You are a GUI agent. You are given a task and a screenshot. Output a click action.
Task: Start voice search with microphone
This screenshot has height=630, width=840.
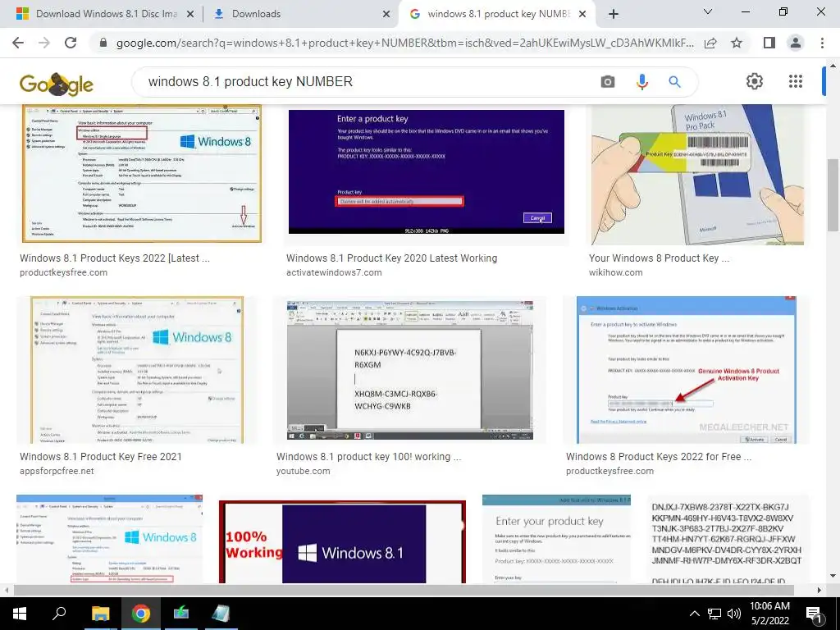point(641,81)
